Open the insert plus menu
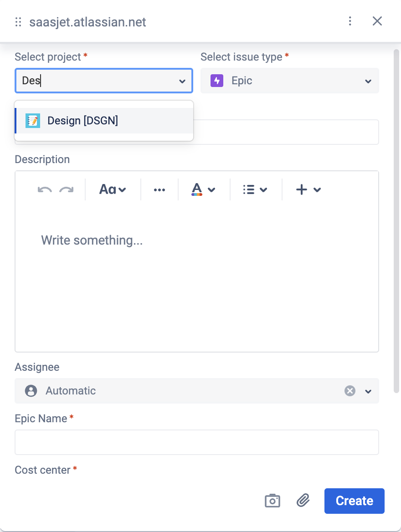 tap(308, 190)
